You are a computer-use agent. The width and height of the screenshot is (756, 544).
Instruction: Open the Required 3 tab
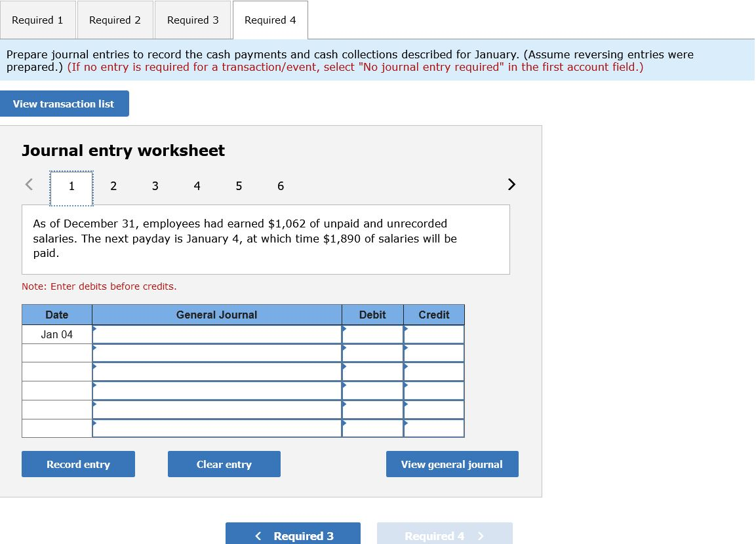coord(193,20)
